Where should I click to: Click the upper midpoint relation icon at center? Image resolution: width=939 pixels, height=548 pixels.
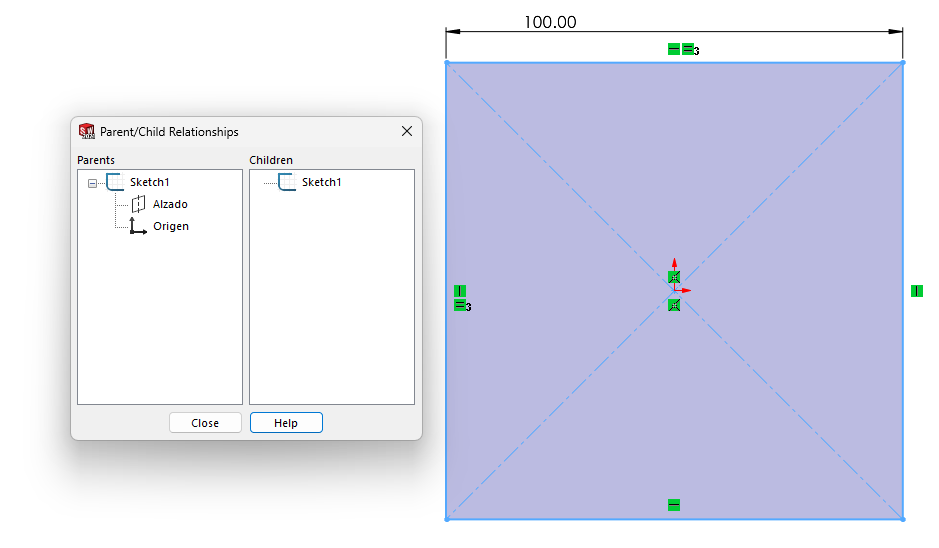point(674,277)
